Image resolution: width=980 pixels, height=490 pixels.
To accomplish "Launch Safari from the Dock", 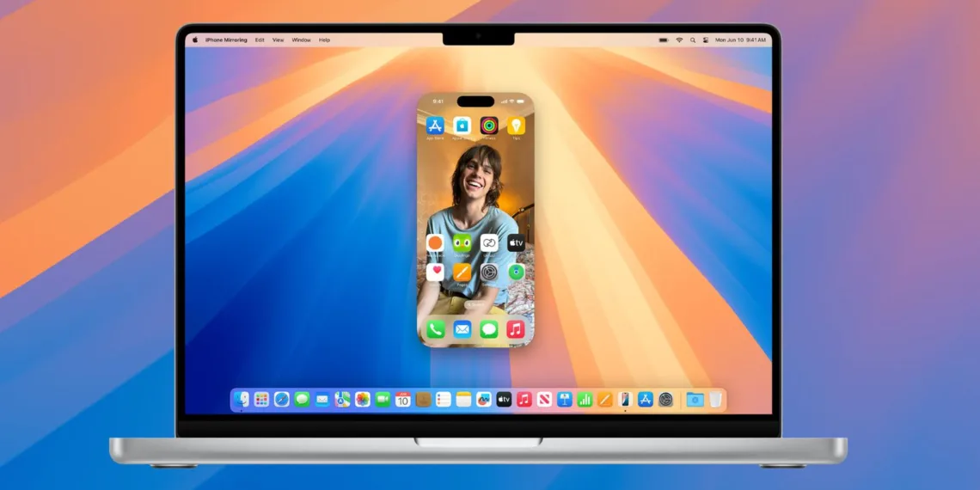I will pyautogui.click(x=282, y=400).
